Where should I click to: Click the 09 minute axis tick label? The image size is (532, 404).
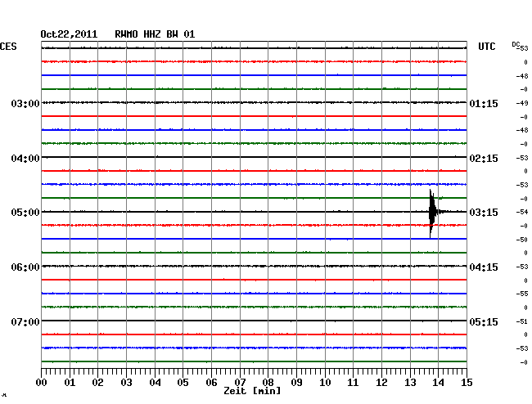point(296,383)
